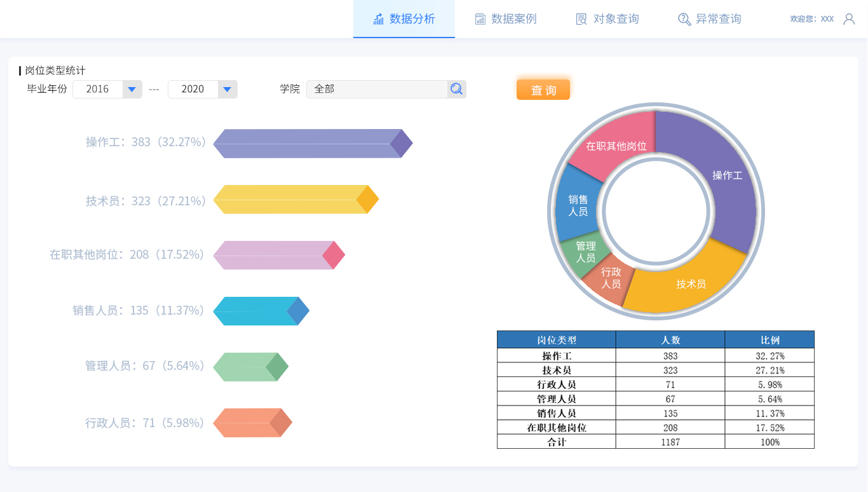
Task: Select the 学院 全部 combo box
Action: (x=377, y=90)
